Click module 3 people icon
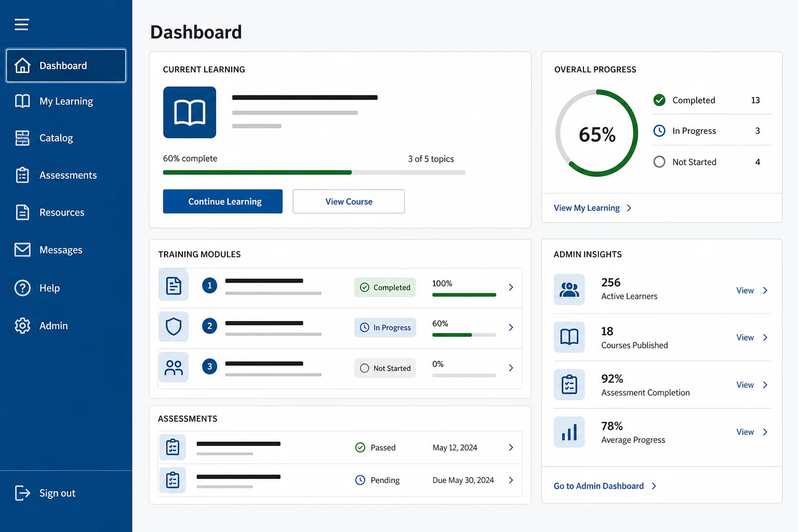The height and width of the screenshot is (532, 798). click(x=174, y=367)
